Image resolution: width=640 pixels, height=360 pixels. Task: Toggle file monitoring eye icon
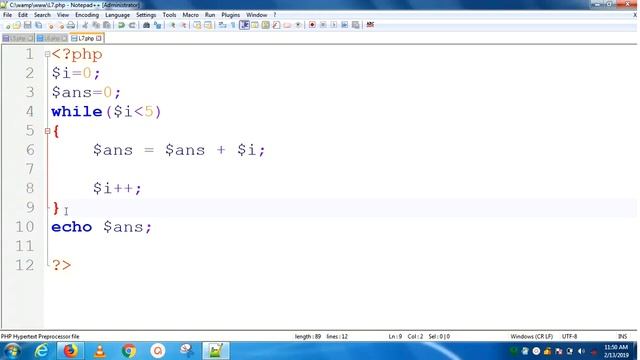[298, 25]
